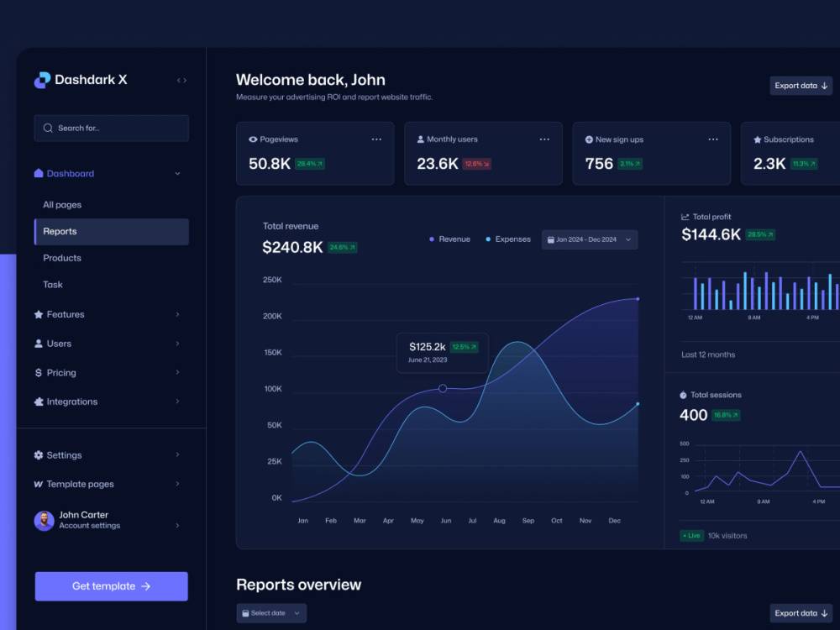
Task: Click the Dashdark X brand name
Action: (91, 80)
